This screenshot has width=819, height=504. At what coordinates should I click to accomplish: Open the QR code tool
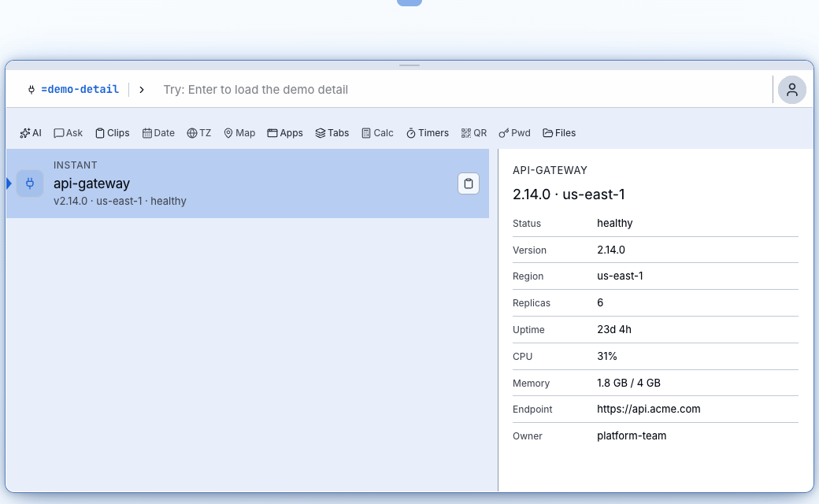click(474, 133)
